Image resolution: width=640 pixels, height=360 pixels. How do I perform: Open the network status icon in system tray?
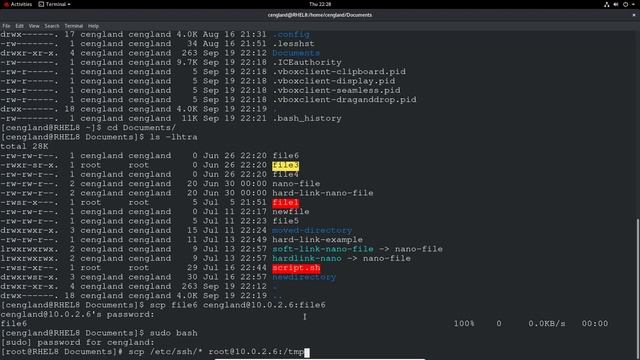(x=607, y=4)
